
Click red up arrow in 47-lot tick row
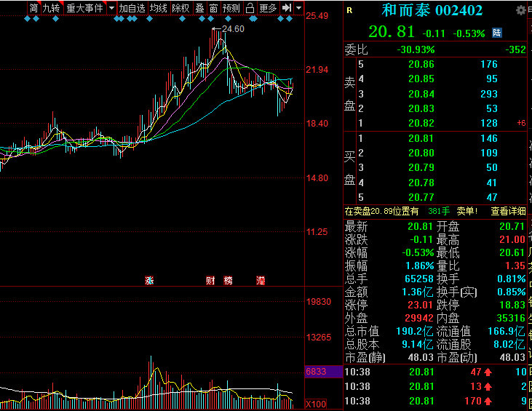click(488, 372)
